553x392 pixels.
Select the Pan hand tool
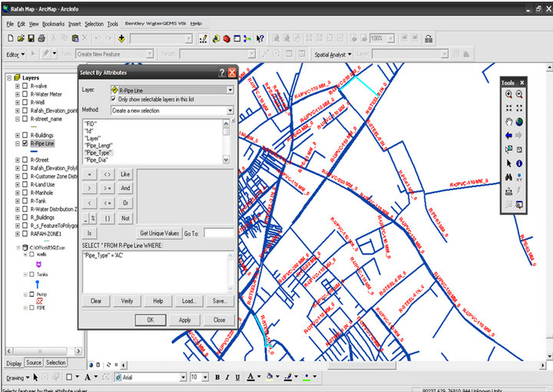pyautogui.click(x=508, y=122)
